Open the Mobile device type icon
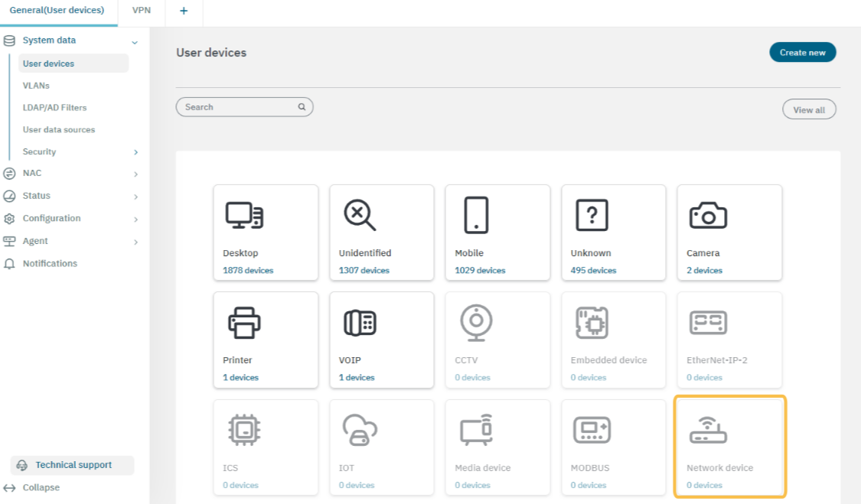 (x=475, y=216)
